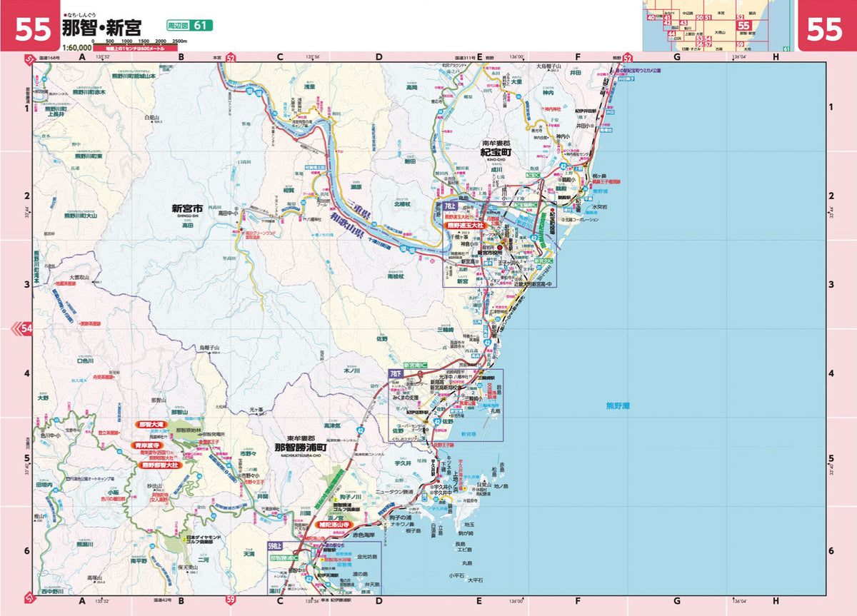
Task: Click the 大雲取山 mountain label
Action: (79, 276)
